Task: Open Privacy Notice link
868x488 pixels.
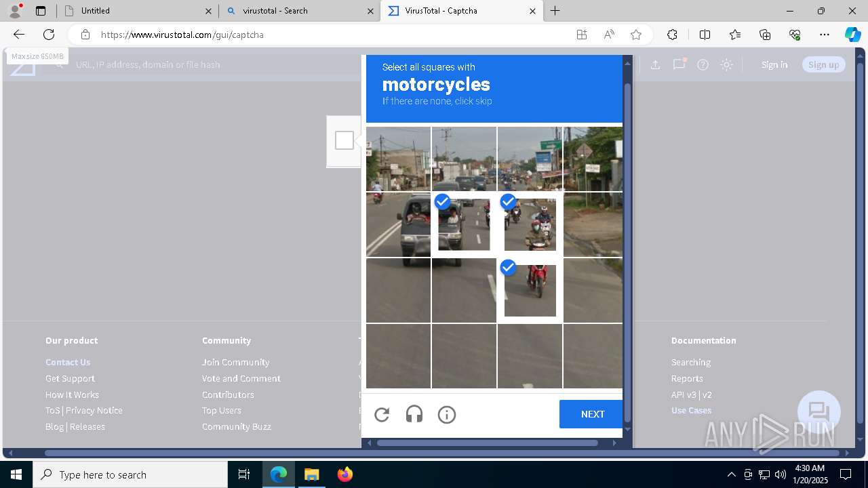Action: [94, 410]
